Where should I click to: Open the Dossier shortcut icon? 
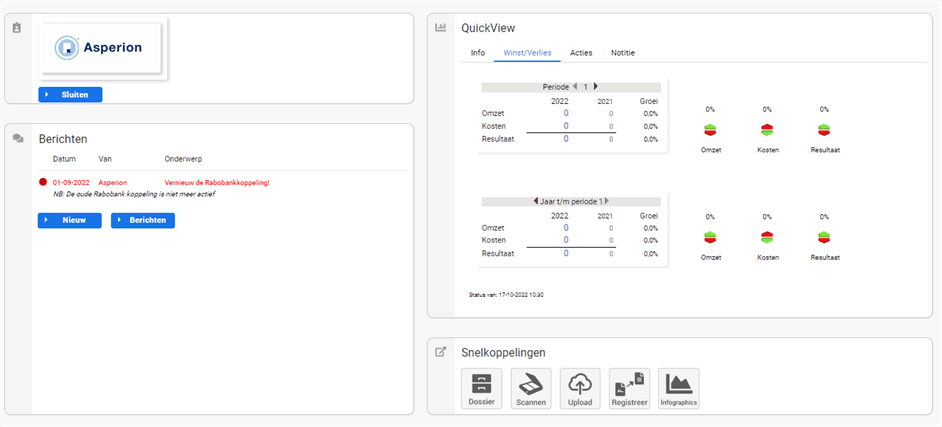481,389
